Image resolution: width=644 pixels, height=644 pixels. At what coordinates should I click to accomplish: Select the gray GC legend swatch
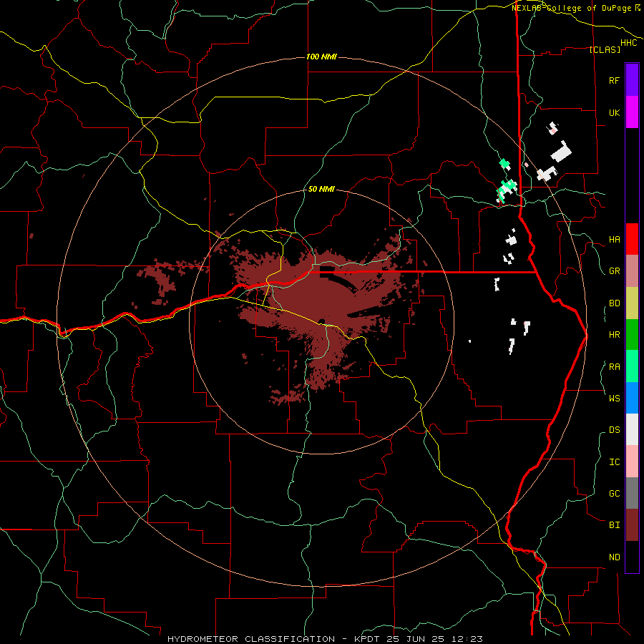click(632, 493)
